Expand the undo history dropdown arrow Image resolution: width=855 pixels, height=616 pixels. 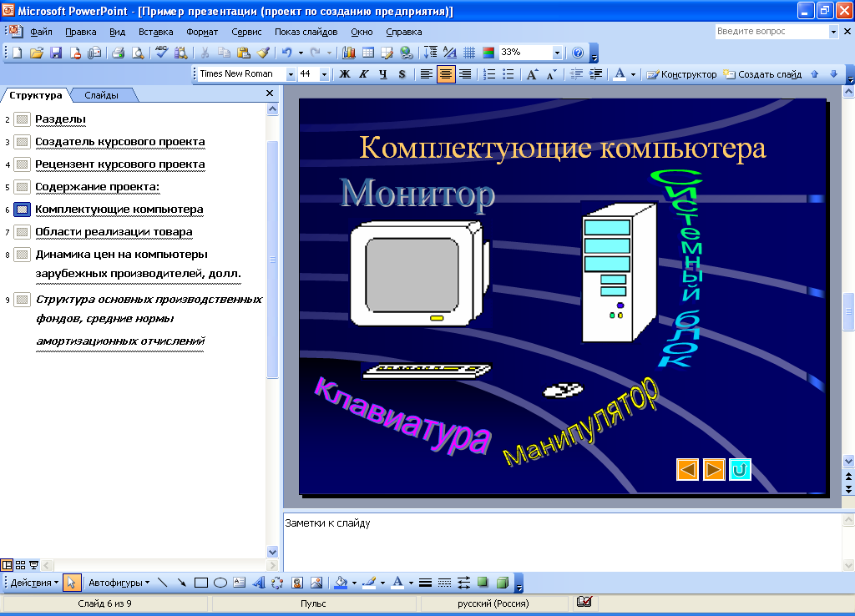301,53
